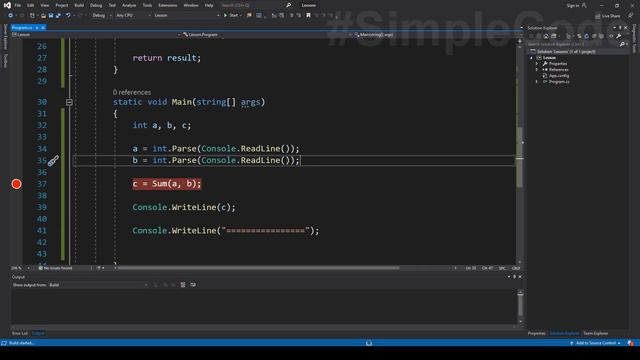Collapse the Lesson project node arrow
This screenshot has height=360, width=640.
tap(531, 58)
